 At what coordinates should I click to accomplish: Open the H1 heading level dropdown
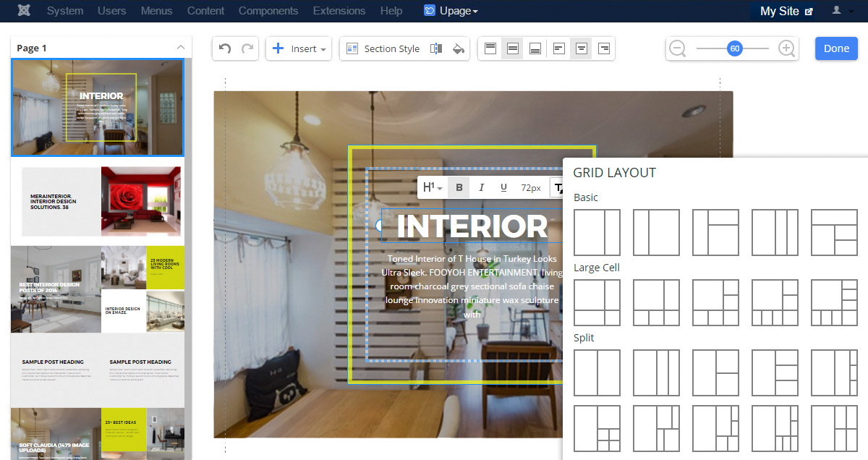[x=432, y=188]
